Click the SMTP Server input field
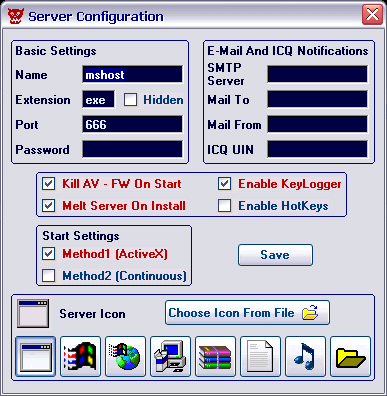 pos(318,74)
